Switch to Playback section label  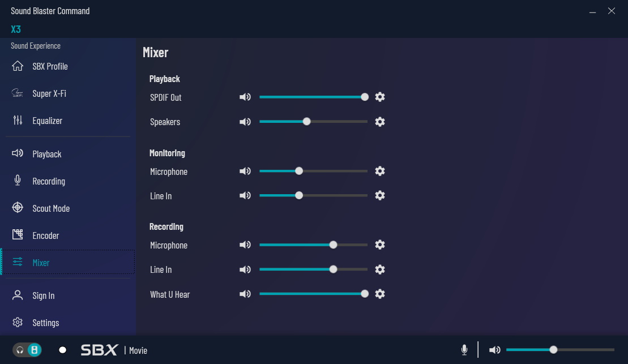47,154
